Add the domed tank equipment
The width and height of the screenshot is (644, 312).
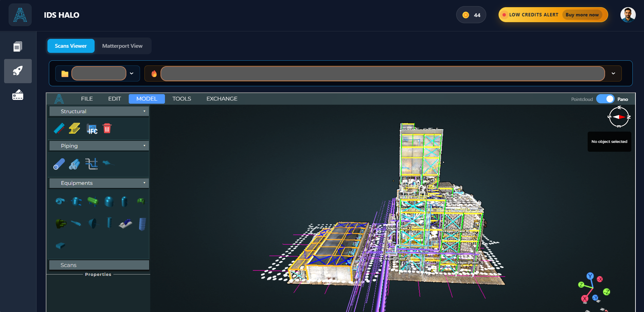click(x=109, y=202)
